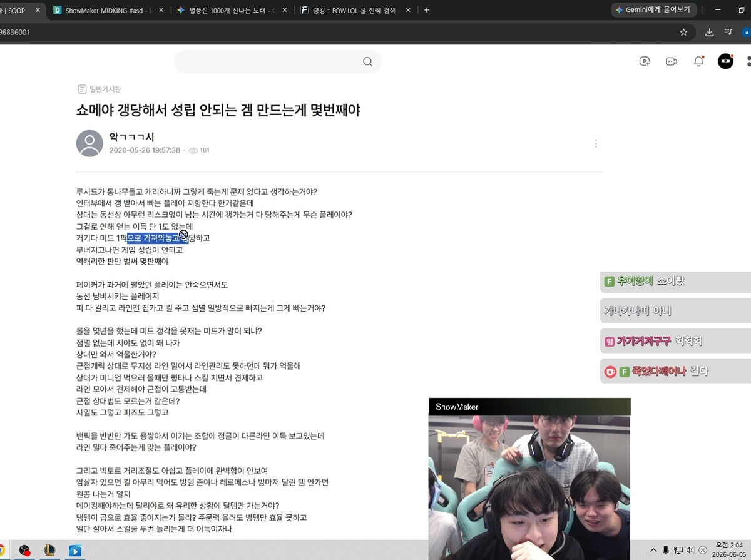Click the line 사일도 그렇고 피즈도 그렇고
The height and width of the screenshot is (560, 751).
click(122, 412)
